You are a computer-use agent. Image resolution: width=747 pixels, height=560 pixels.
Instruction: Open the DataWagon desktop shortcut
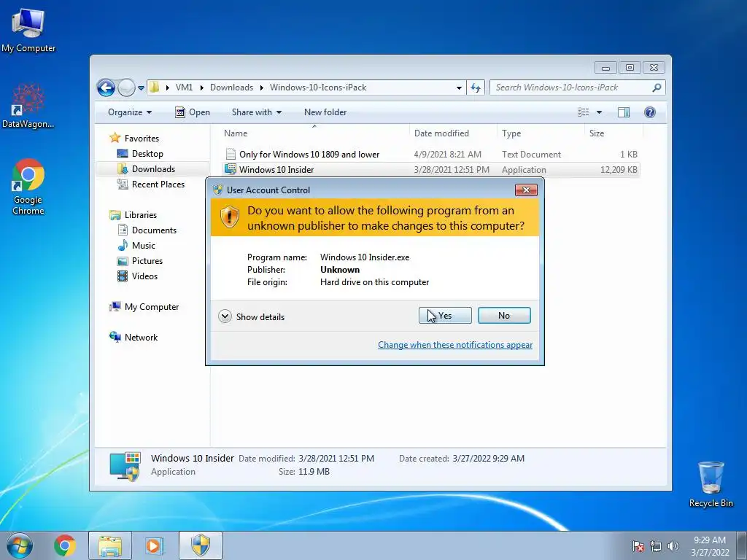(28, 106)
